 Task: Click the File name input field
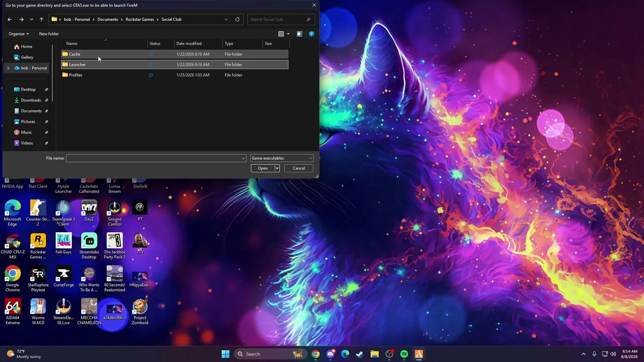tap(153, 158)
